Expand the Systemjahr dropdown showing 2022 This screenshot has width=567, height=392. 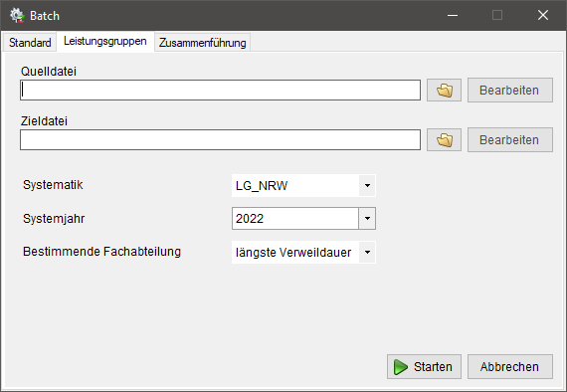click(303, 219)
